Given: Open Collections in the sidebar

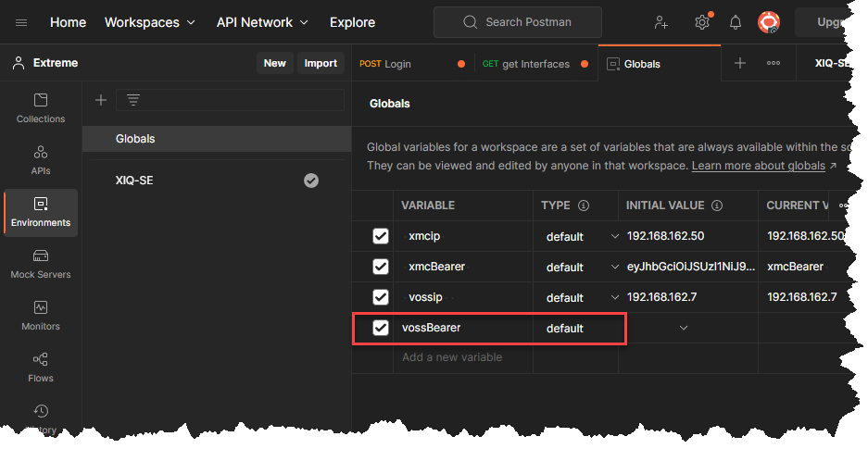Looking at the screenshot, I should (41, 109).
